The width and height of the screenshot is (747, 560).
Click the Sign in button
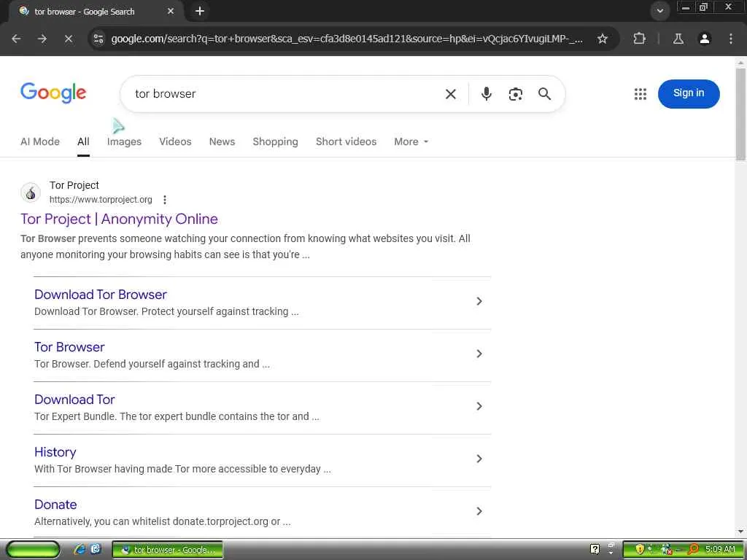(x=689, y=94)
